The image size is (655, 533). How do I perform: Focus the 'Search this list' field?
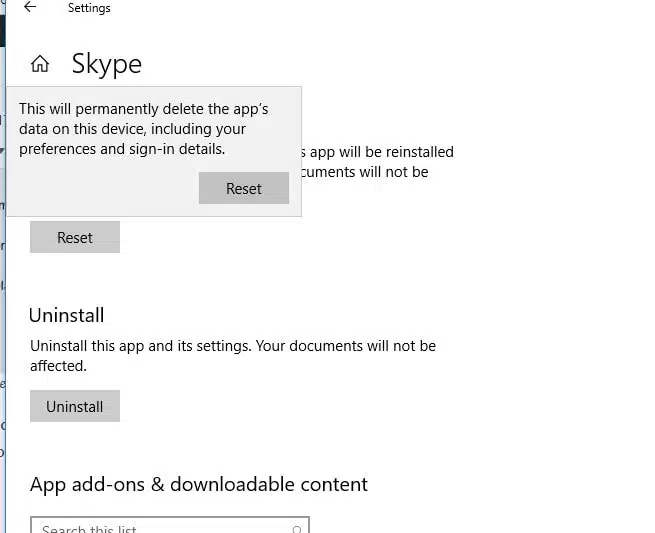tap(170, 525)
